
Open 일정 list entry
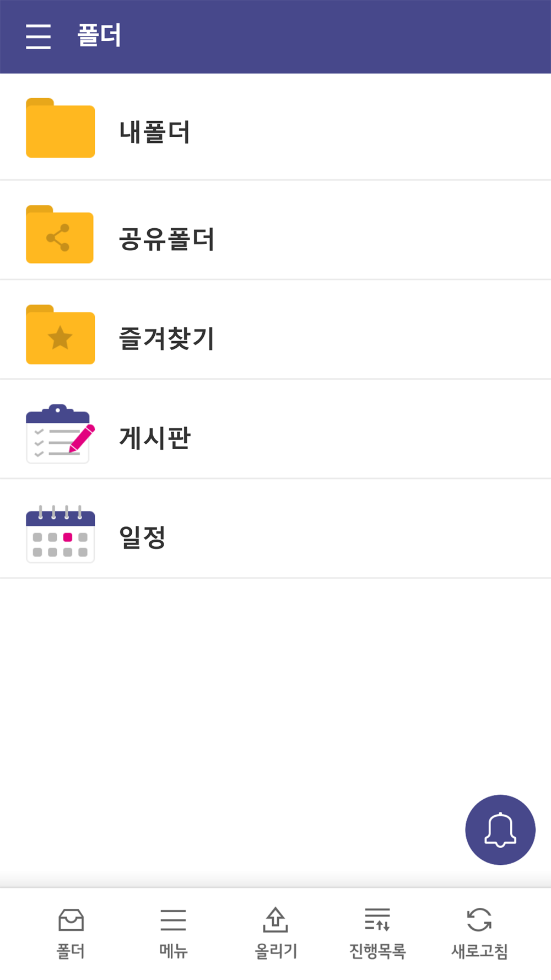(x=275, y=529)
